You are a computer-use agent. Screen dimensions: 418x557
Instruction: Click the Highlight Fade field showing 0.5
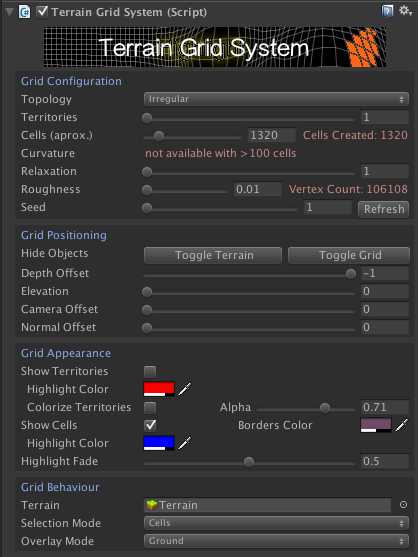click(x=385, y=461)
